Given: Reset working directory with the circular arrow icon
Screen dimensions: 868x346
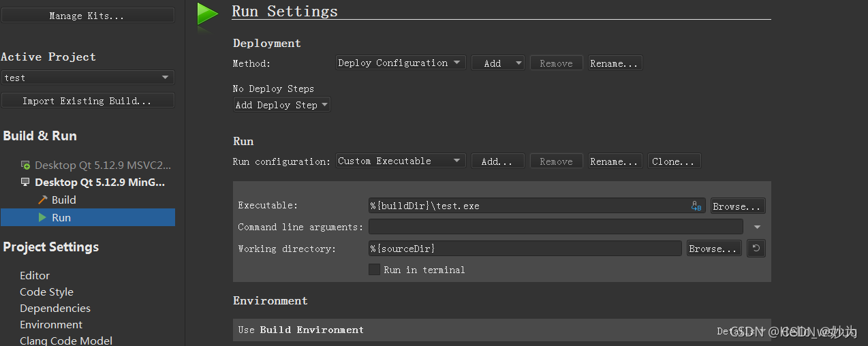Looking at the screenshot, I should (x=756, y=249).
